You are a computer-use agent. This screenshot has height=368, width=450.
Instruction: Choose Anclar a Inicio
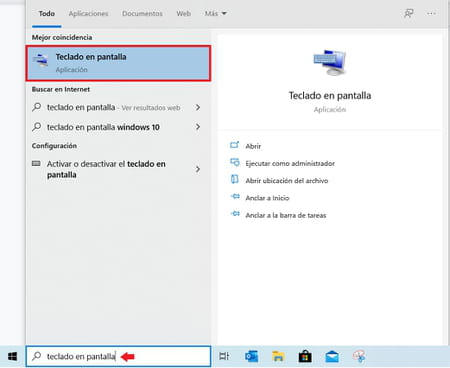(267, 198)
